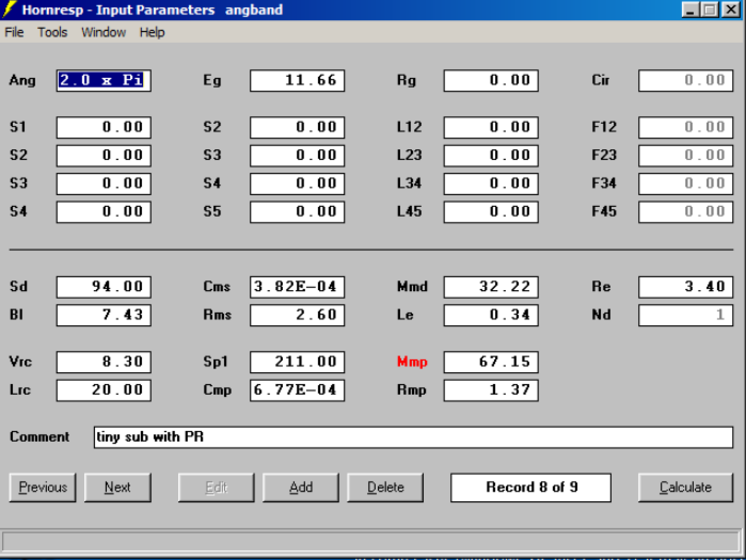Click the S5 input field

pyautogui.click(x=297, y=212)
